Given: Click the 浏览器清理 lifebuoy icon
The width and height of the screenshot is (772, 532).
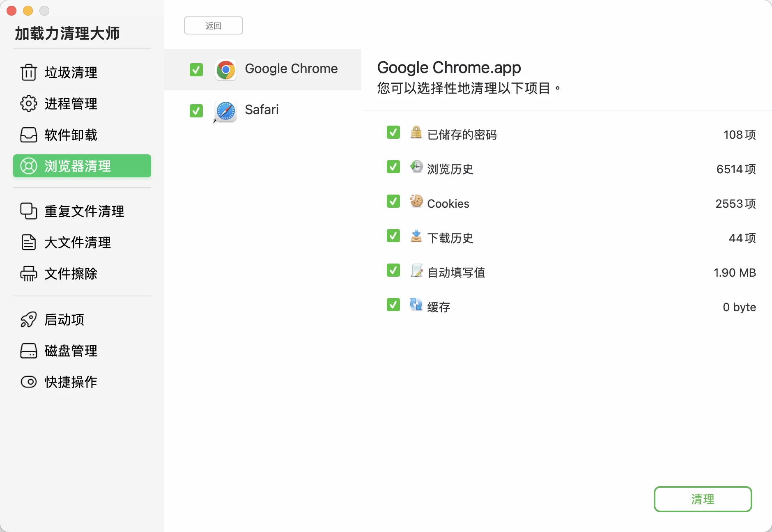Looking at the screenshot, I should (28, 166).
